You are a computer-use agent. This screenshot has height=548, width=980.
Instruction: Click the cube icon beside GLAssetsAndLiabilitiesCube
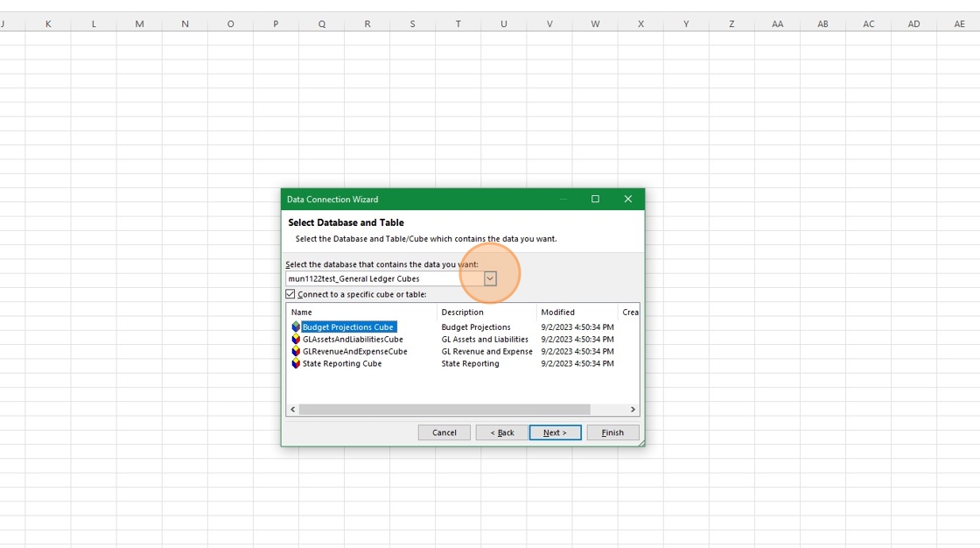pos(296,339)
